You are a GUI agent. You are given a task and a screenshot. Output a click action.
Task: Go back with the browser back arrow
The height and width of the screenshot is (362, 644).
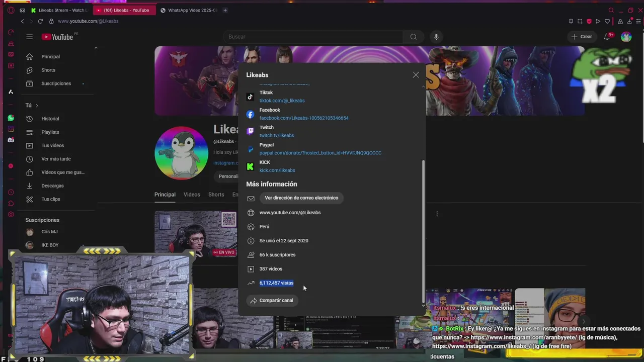(22, 21)
